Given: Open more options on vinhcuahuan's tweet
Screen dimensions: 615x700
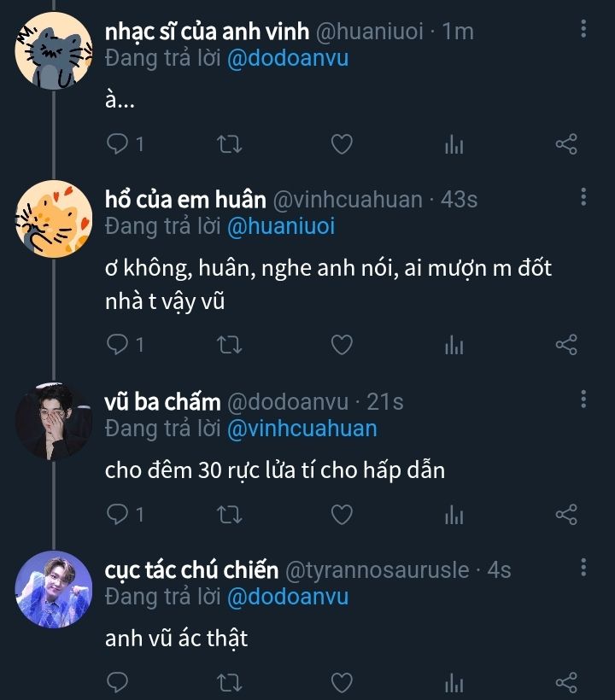Looking at the screenshot, I should 583,198.
